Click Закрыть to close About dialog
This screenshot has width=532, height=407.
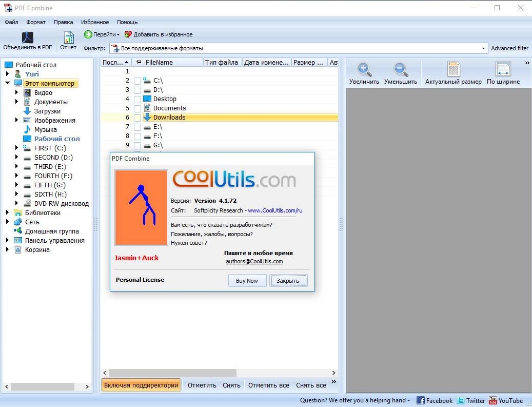288,281
